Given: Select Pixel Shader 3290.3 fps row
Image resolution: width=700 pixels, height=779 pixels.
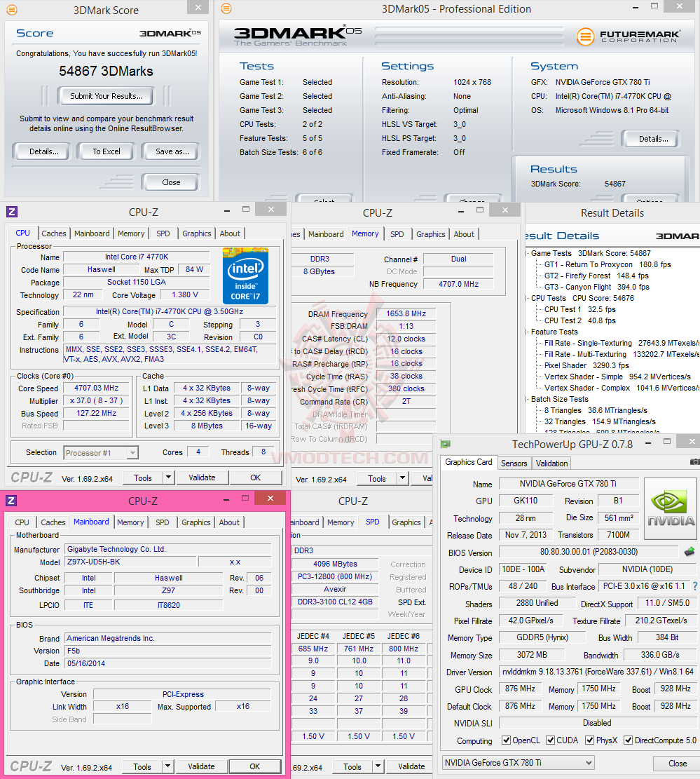Looking at the screenshot, I should [x=586, y=365].
